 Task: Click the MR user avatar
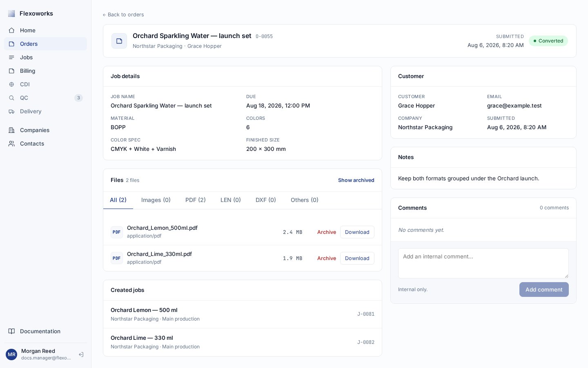pyautogui.click(x=11, y=355)
